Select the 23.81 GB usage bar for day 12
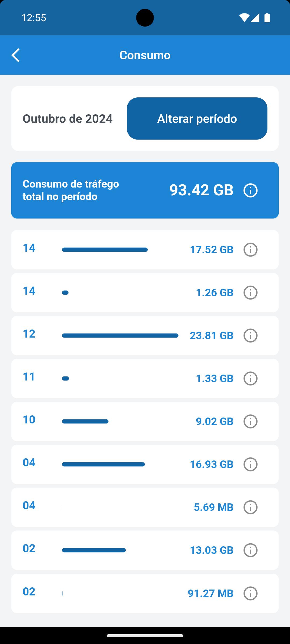The image size is (290, 644). (x=120, y=335)
